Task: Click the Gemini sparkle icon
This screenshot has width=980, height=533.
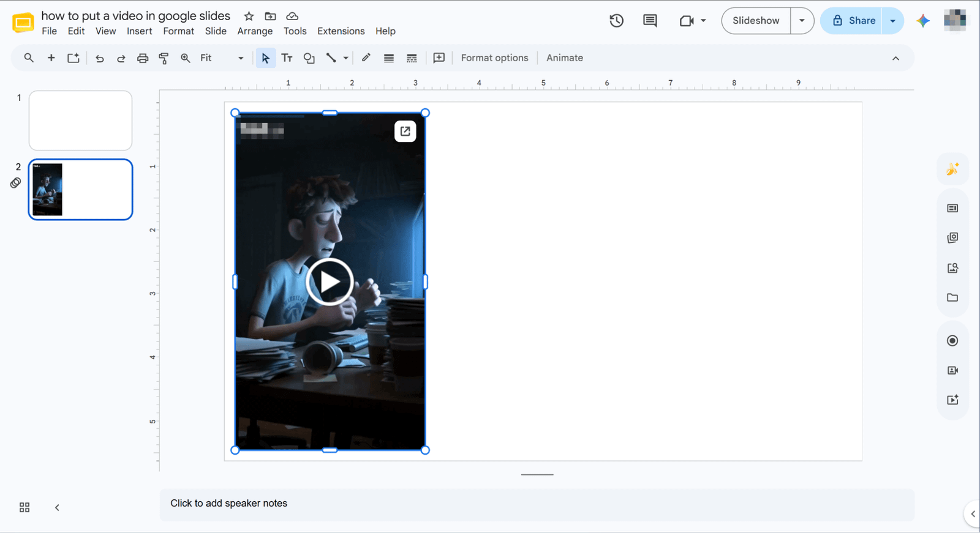Action: click(x=923, y=21)
